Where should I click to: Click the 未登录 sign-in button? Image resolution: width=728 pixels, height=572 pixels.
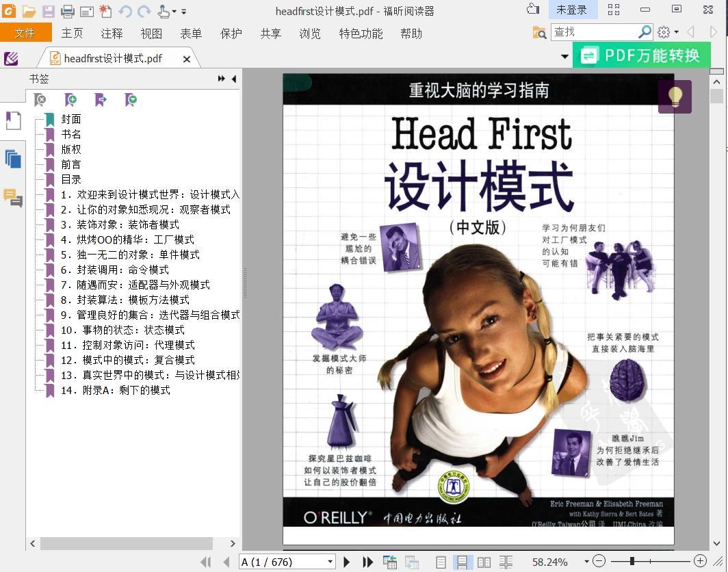pyautogui.click(x=571, y=10)
